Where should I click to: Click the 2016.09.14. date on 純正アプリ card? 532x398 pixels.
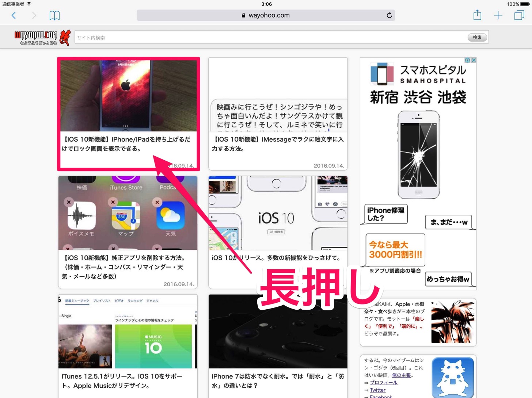coord(179,284)
